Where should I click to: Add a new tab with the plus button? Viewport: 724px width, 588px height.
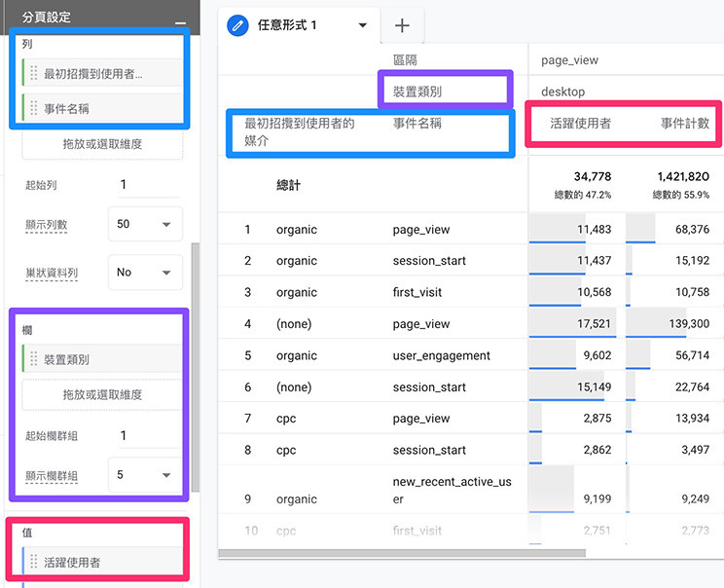(402, 25)
